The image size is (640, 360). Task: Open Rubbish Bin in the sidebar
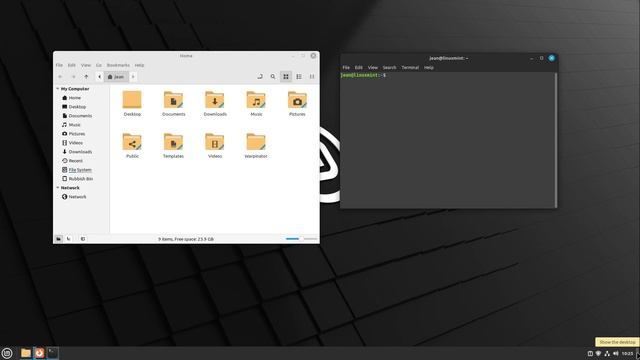tap(78, 179)
